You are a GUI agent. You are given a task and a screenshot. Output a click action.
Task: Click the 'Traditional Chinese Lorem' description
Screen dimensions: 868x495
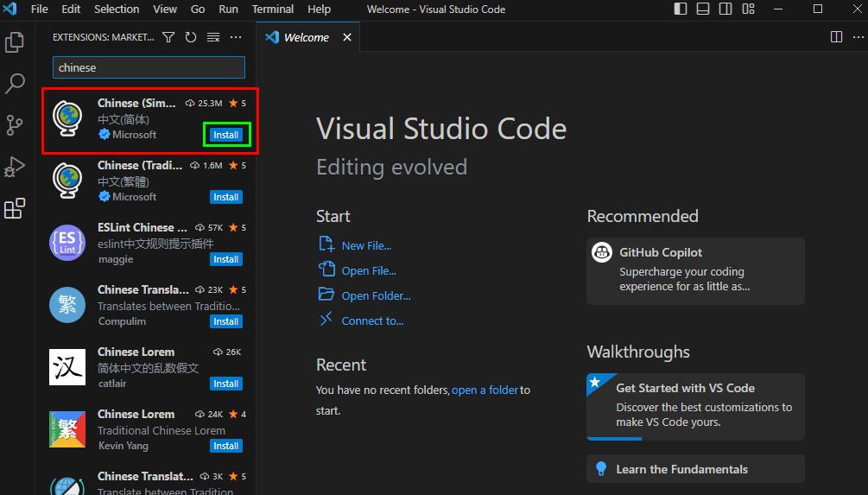click(162, 430)
